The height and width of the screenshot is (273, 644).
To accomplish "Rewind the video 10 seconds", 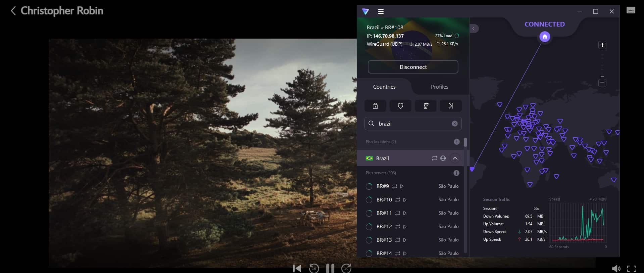I will point(314,268).
